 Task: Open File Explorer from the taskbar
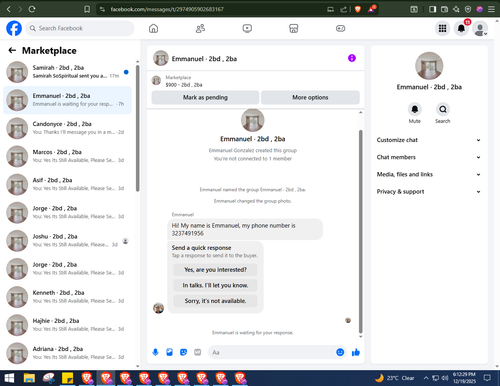(x=29, y=378)
